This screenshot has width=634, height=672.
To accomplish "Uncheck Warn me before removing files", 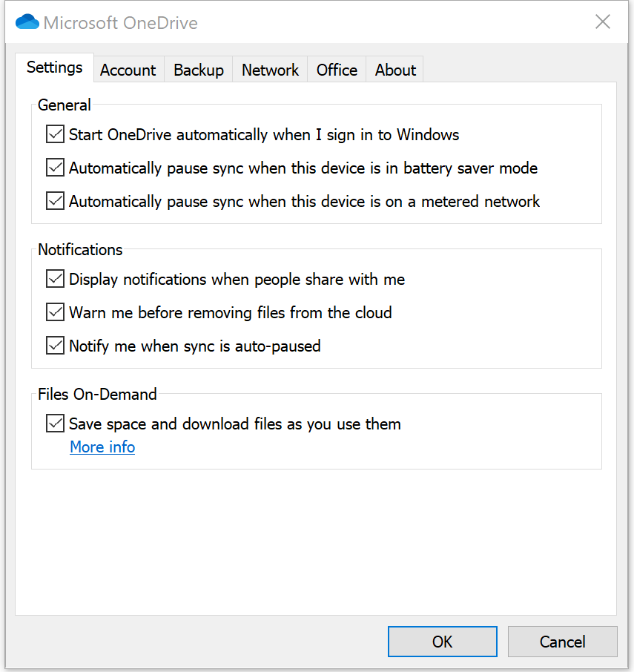I will tap(56, 312).
